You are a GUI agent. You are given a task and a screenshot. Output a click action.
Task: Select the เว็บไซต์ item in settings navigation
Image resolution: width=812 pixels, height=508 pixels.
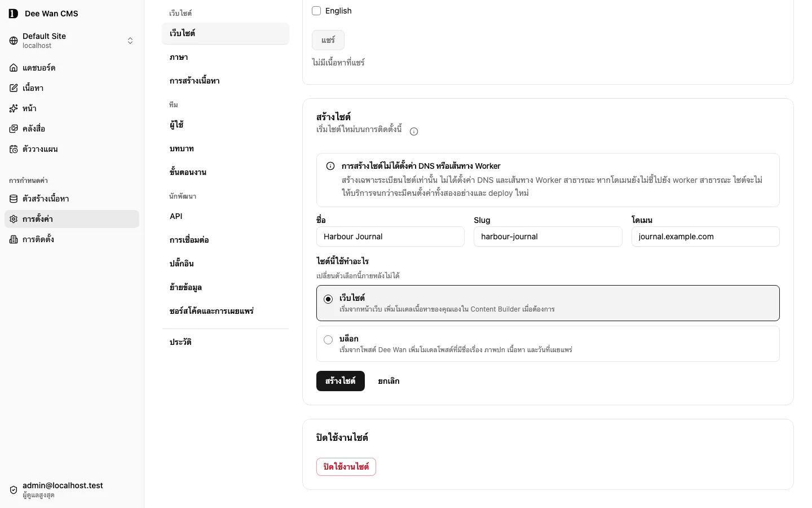coord(226,33)
